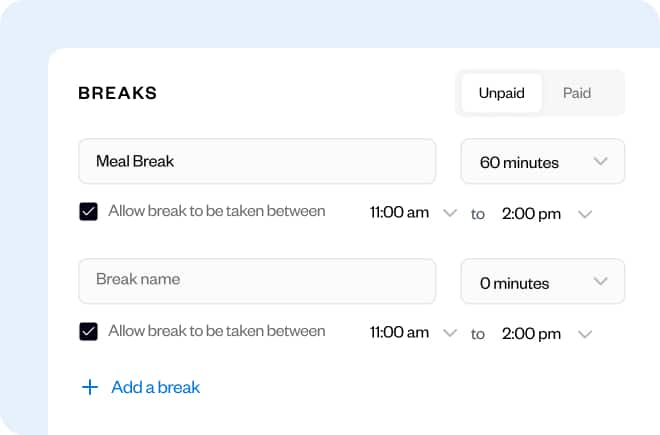Viewport: 660px width, 435px height.
Task: Click the chevron arrow in the 60 minutes box
Action: (601, 161)
